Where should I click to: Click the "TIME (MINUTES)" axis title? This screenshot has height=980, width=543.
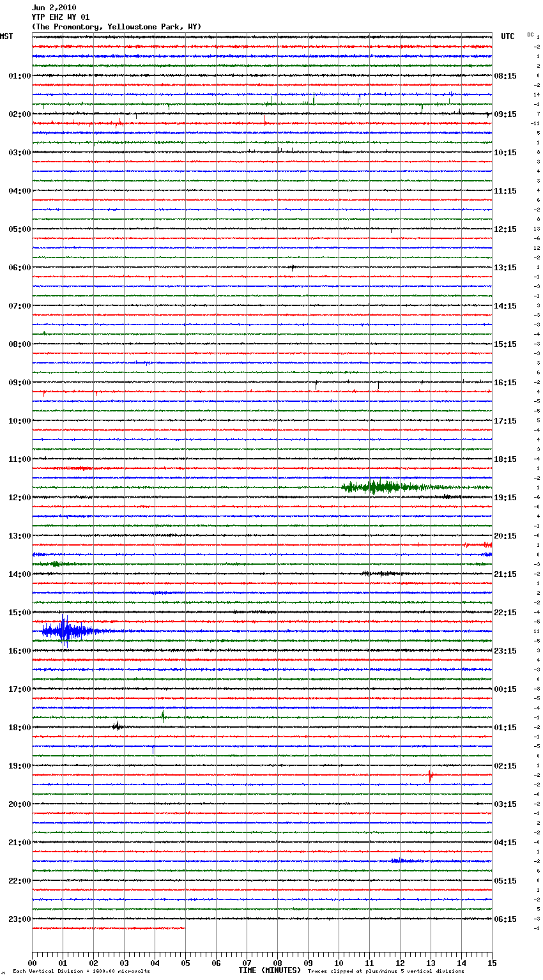tap(270, 970)
